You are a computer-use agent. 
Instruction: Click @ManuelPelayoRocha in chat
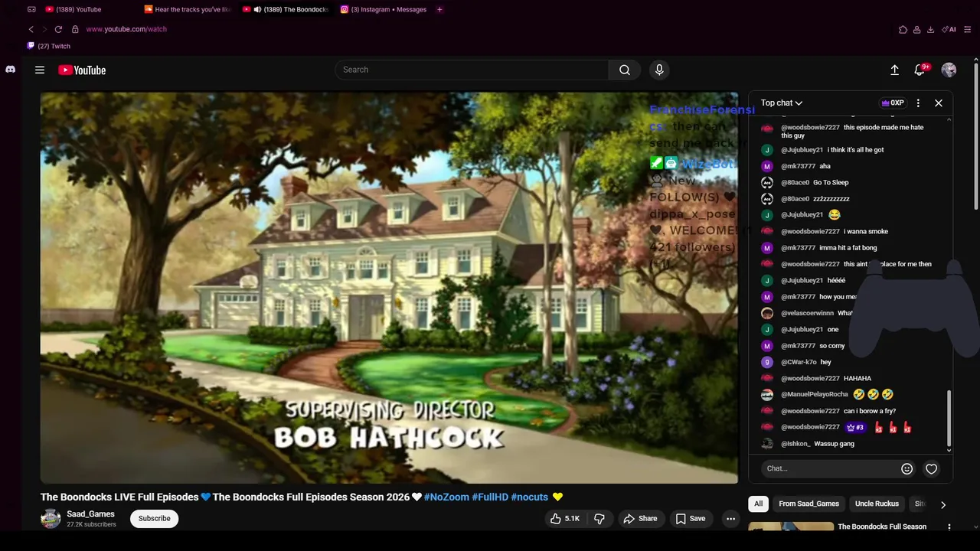pyautogui.click(x=815, y=395)
